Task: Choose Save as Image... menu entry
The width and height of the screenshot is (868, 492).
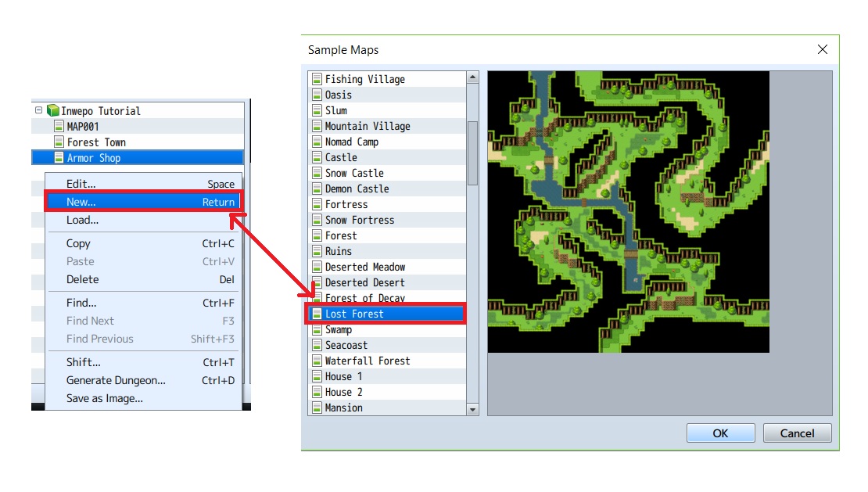Action: pyautogui.click(x=143, y=398)
